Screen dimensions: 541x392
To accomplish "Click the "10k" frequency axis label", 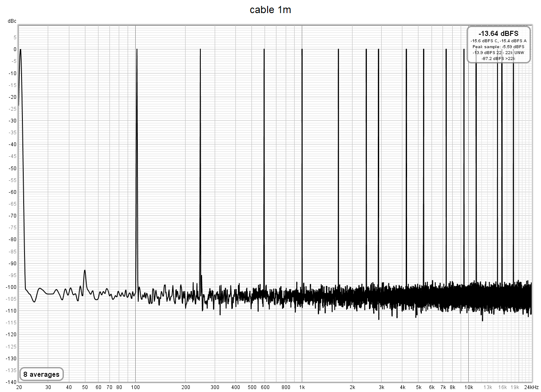I will click(x=468, y=387).
